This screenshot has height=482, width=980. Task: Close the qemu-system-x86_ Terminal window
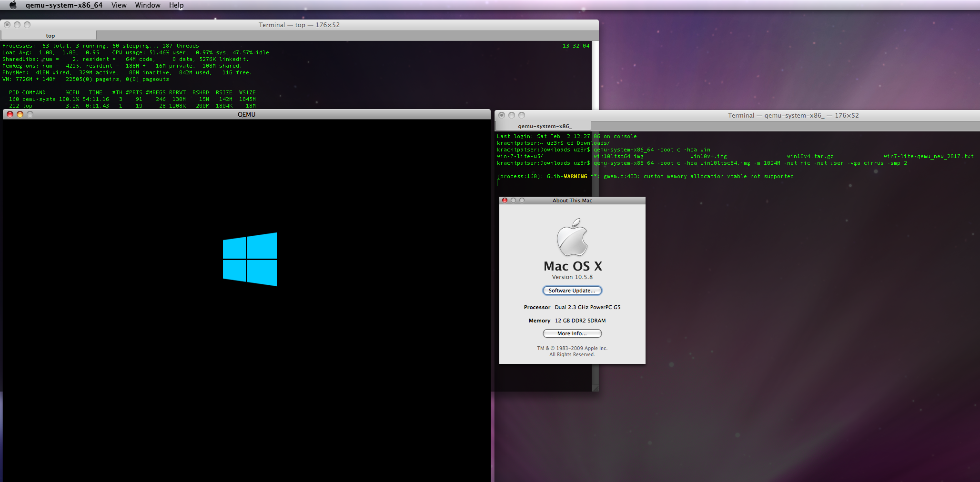pos(502,115)
